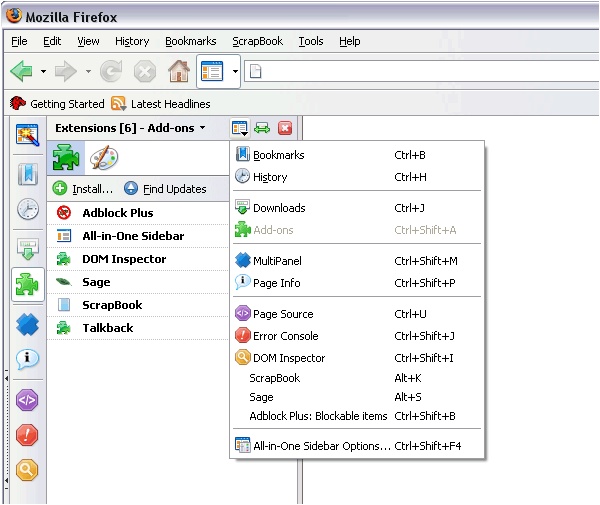Choose Bookmarks Ctrl+B in popup menu

tap(357, 155)
